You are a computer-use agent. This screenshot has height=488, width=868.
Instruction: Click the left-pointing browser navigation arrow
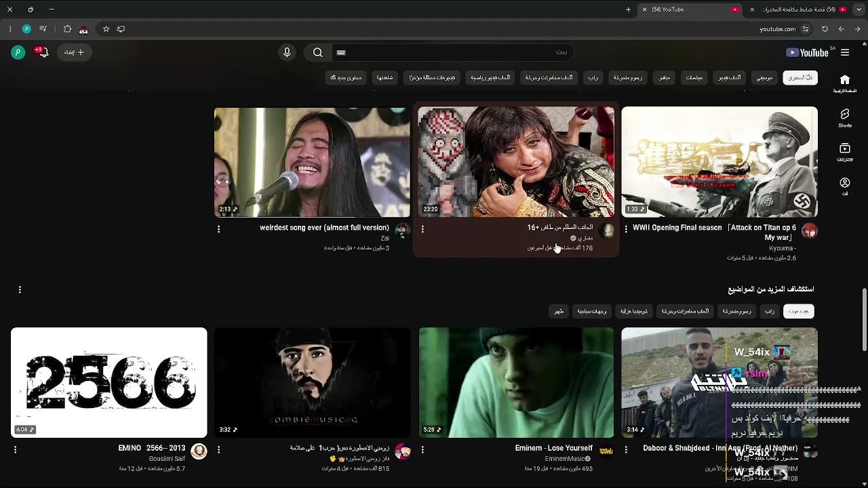(841, 29)
